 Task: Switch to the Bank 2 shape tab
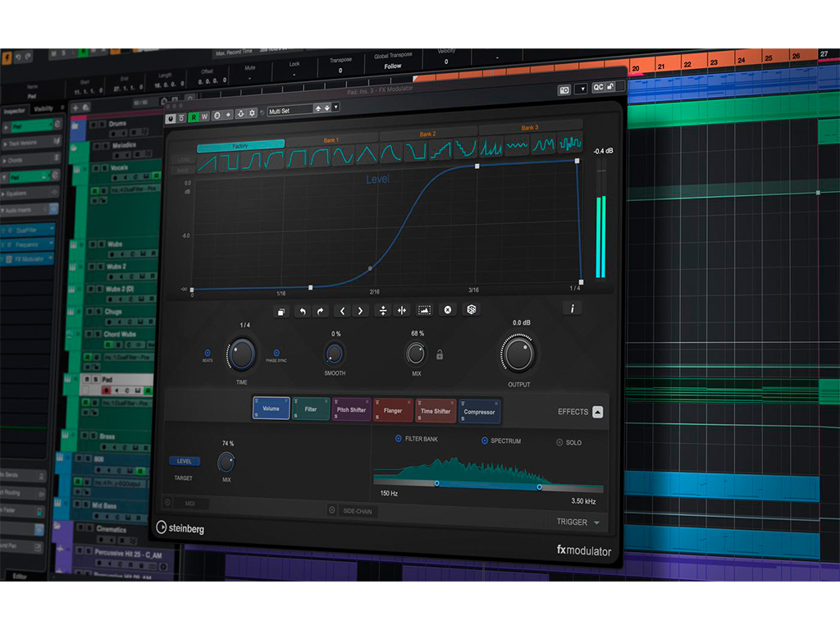coord(427,134)
